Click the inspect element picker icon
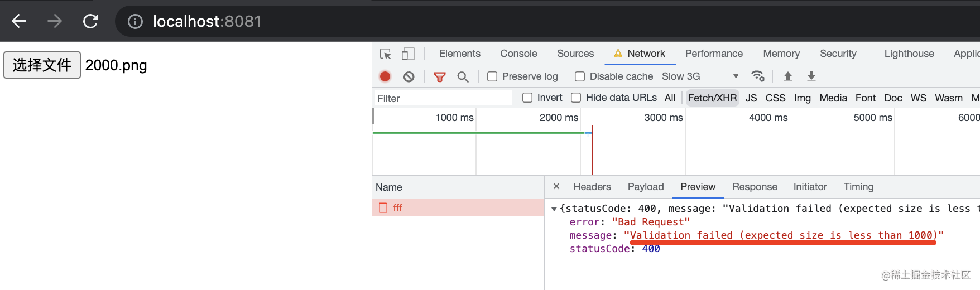 point(385,54)
